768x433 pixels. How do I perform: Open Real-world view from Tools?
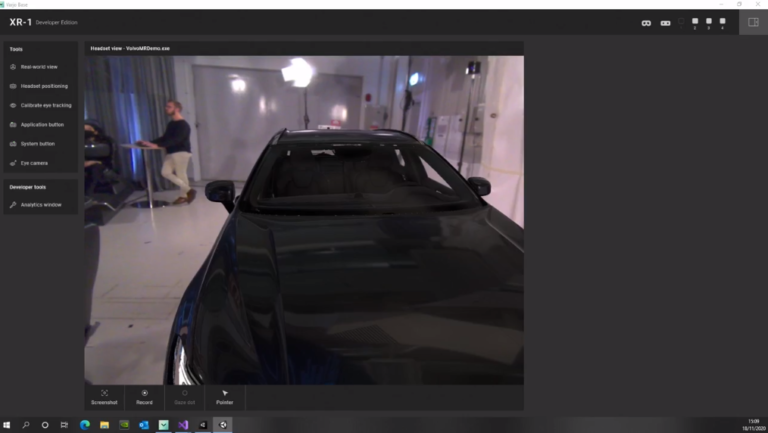[x=39, y=67]
